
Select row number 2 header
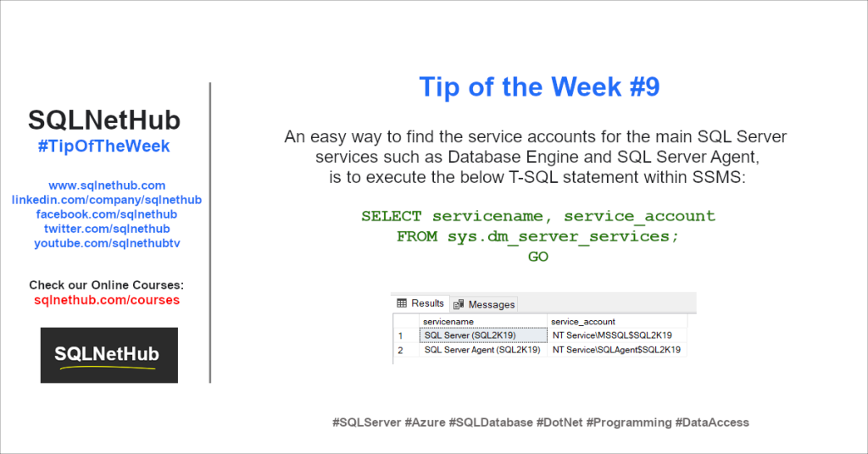point(406,350)
